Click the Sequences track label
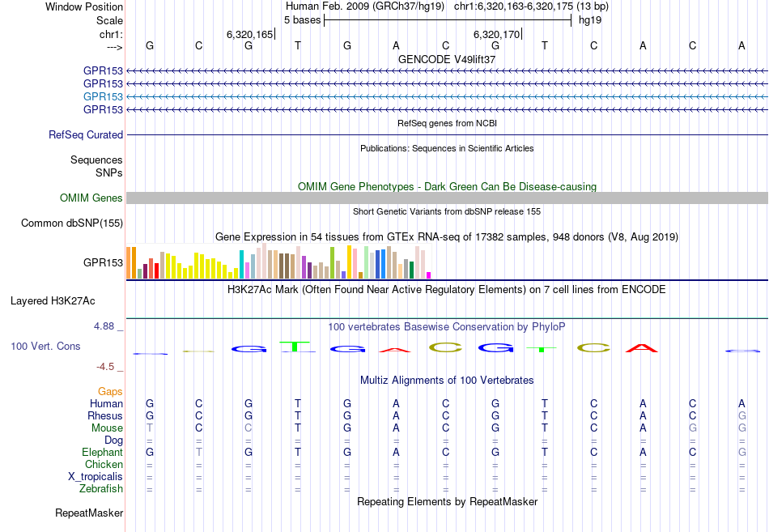 coord(96,160)
